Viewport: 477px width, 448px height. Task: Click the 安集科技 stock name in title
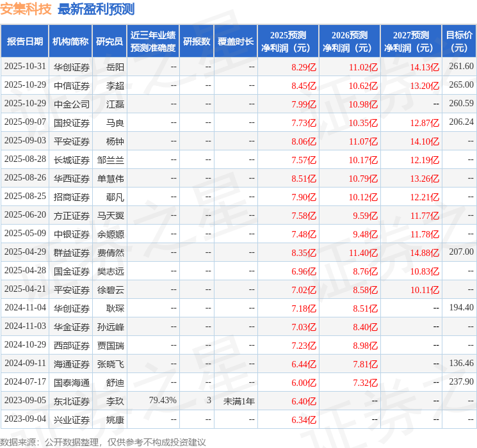[26, 9]
